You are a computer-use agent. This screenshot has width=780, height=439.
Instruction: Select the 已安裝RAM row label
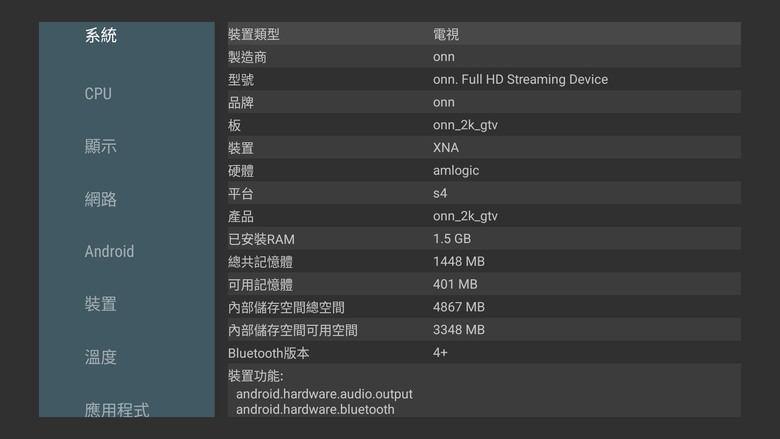coord(261,239)
